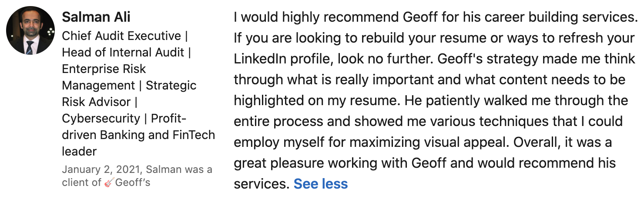The width and height of the screenshot is (644, 199).
Task: Click the client of Geoff's caption
Action: tap(106, 182)
